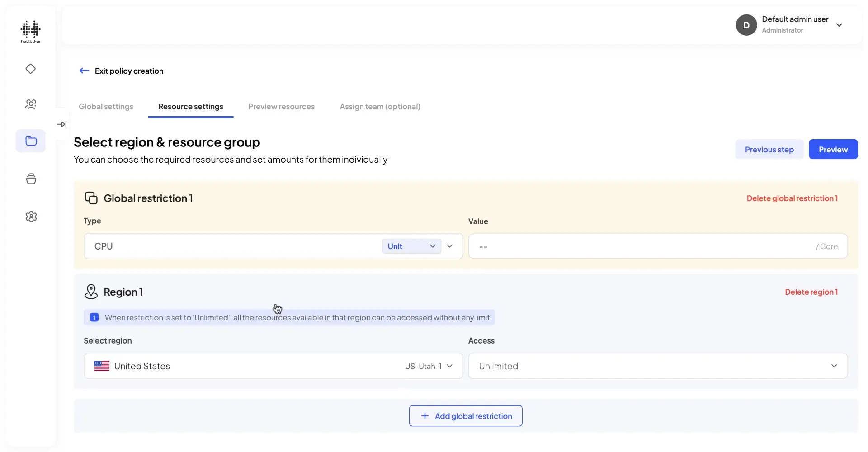Image resolution: width=868 pixels, height=452 pixels.
Task: Open the diamond-shaped dashboard icon in sidebar
Action: 30,69
